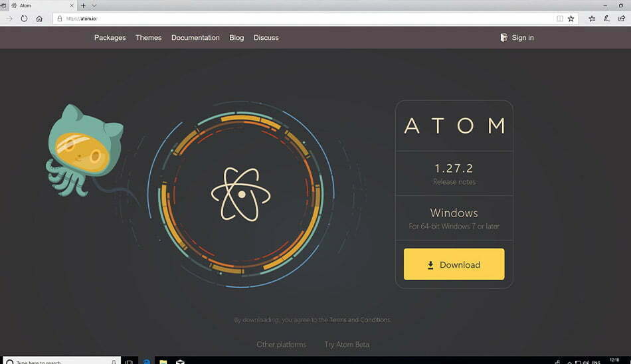631x364 pixels.
Task: Go forward with the browser arrow
Action: (9, 19)
